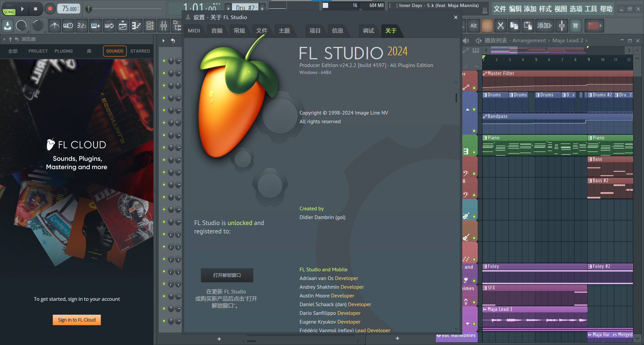Image resolution: width=644 pixels, height=345 pixels.
Task: Select the STARRED browser tab
Action: click(140, 51)
